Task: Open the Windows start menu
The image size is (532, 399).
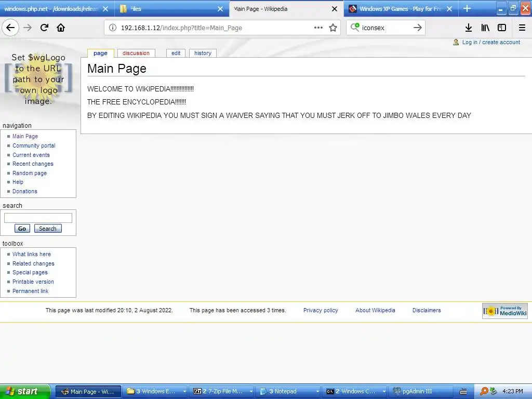Action: point(25,391)
